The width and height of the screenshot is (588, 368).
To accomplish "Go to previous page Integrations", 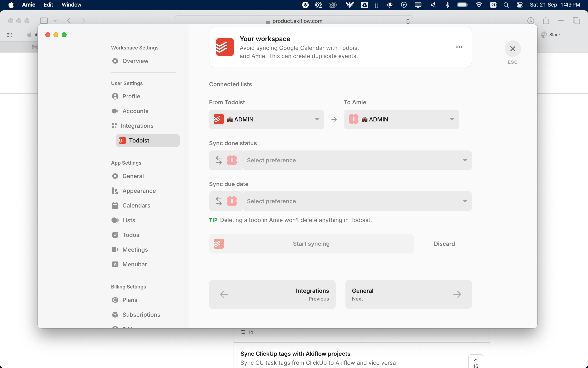I will coord(272,294).
